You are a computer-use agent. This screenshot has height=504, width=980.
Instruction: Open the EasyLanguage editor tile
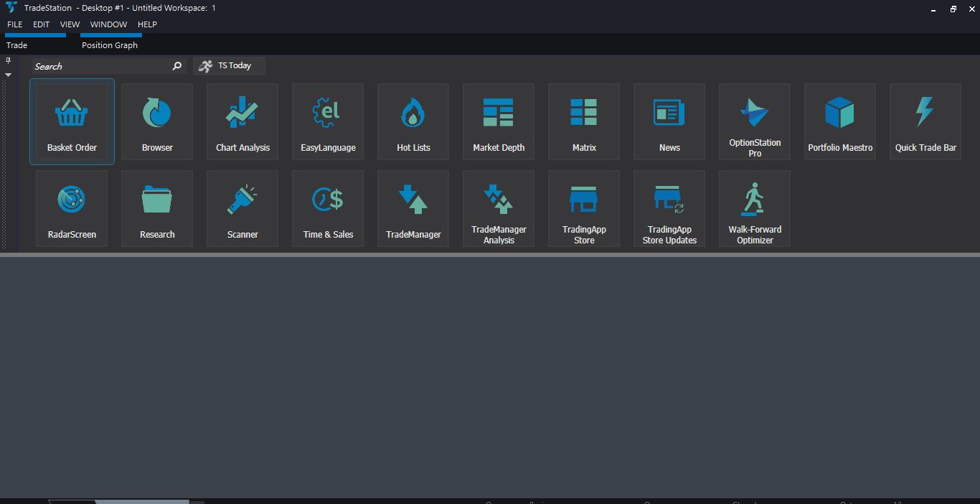[328, 122]
